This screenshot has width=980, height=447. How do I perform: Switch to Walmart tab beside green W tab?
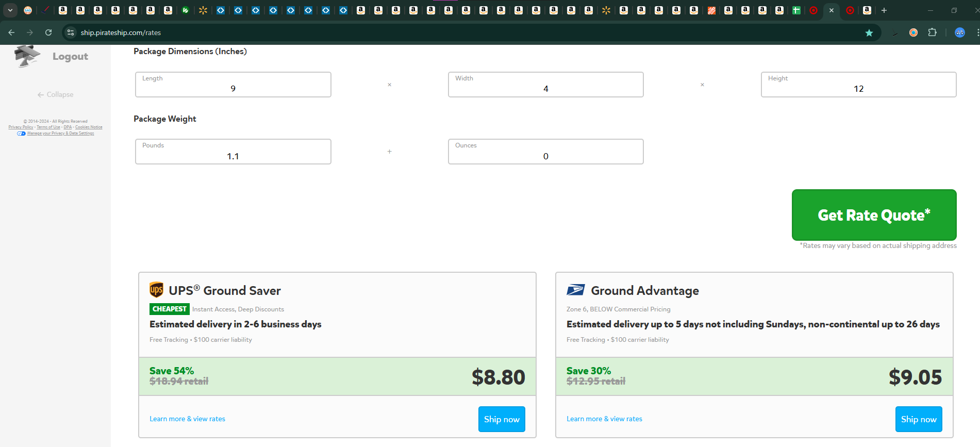[203, 10]
